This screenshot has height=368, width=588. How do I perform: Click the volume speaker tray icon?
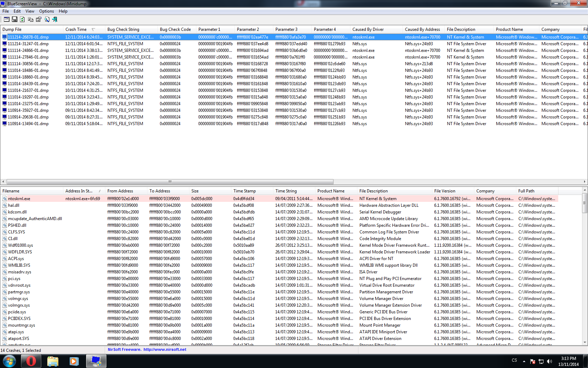[x=549, y=361]
